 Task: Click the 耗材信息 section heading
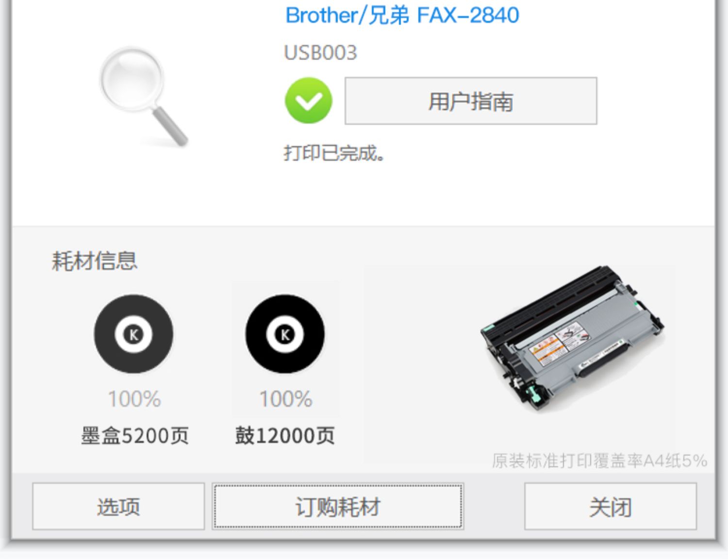tap(95, 261)
